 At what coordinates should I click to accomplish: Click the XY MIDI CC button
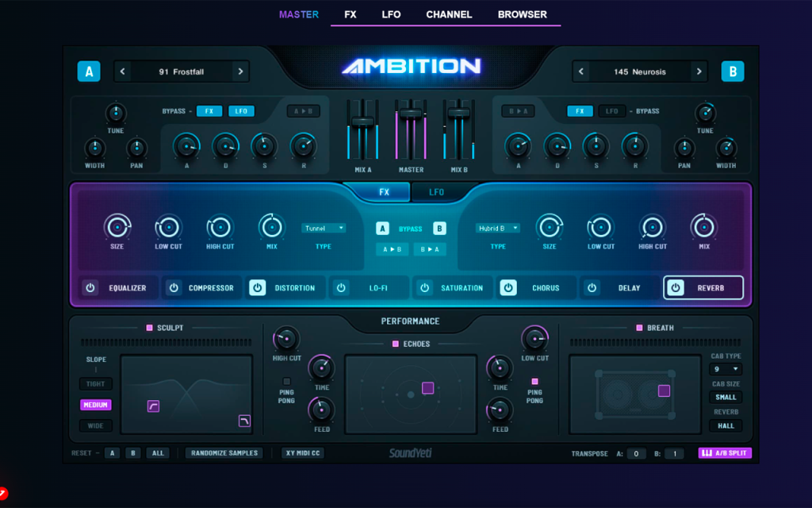coord(303,453)
